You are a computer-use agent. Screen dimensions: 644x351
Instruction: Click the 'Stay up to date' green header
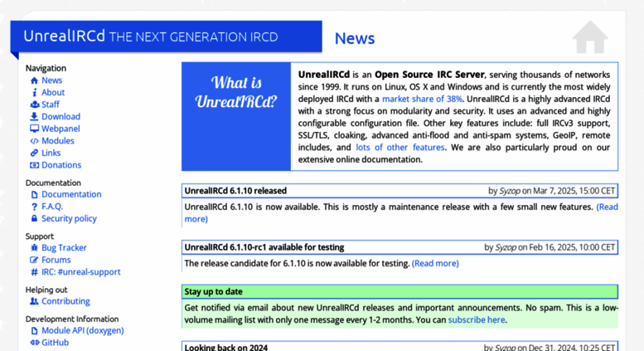(x=399, y=292)
